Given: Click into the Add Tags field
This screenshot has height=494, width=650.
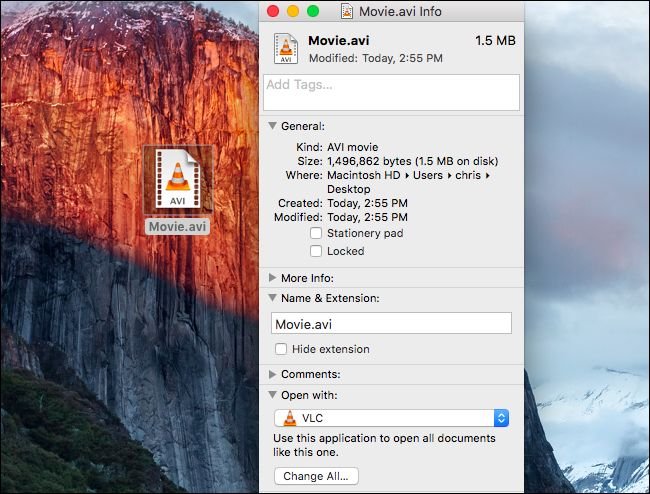Looking at the screenshot, I should tap(391, 92).
